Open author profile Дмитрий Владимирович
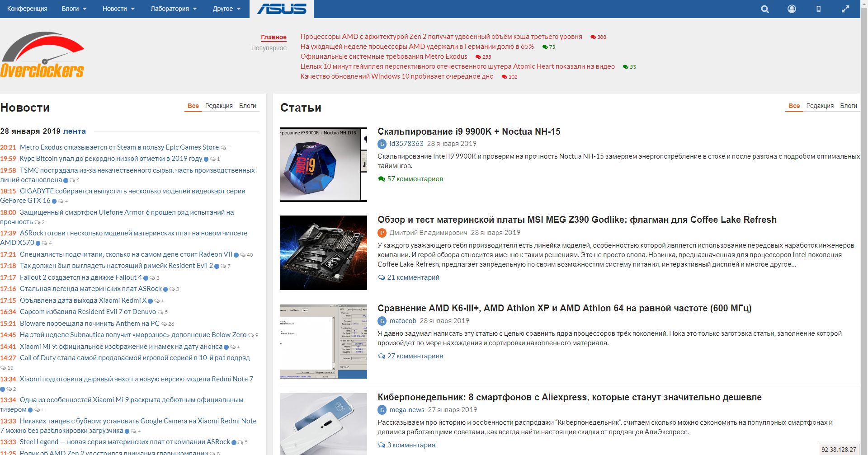The width and height of the screenshot is (868, 455). pyautogui.click(x=428, y=233)
